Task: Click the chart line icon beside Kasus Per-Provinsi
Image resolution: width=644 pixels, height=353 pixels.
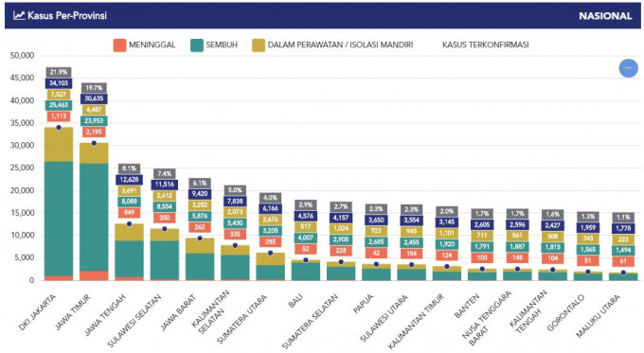Action: (x=19, y=15)
